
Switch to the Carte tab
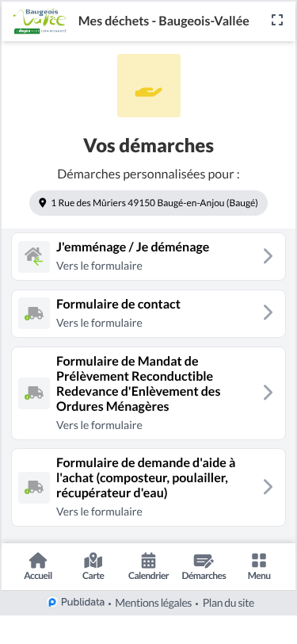93,566
